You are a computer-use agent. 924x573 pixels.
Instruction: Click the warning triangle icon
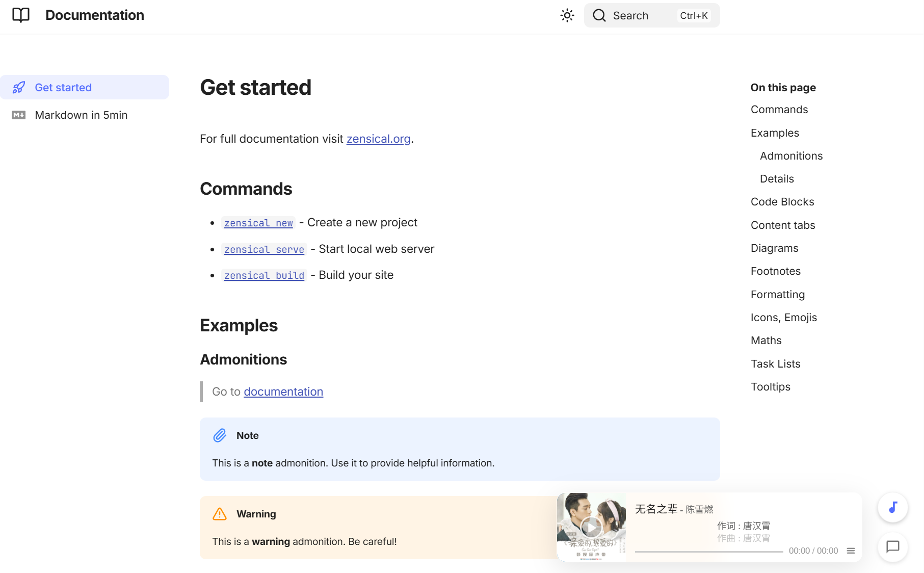220,514
